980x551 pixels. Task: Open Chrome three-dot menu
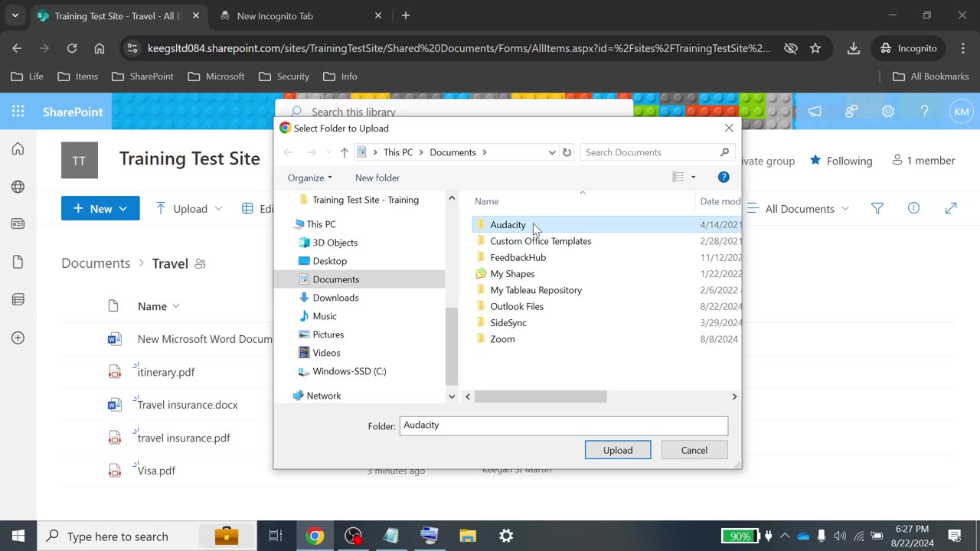(963, 48)
